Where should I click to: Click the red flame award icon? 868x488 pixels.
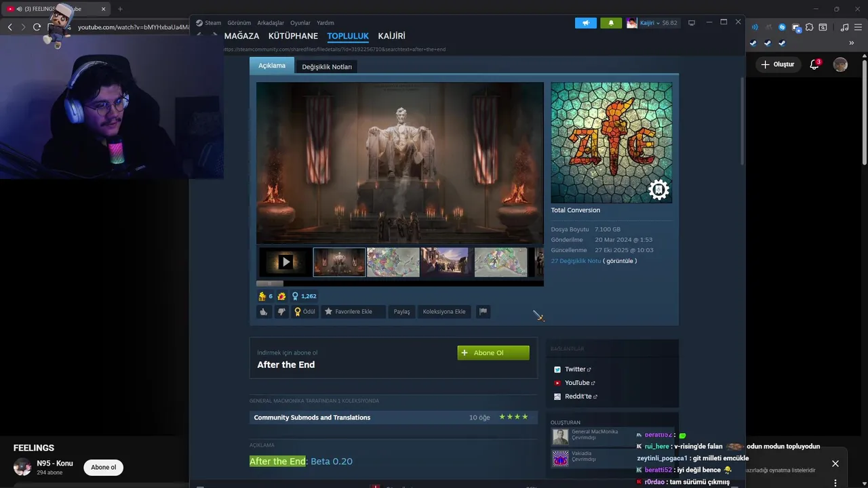[281, 296]
